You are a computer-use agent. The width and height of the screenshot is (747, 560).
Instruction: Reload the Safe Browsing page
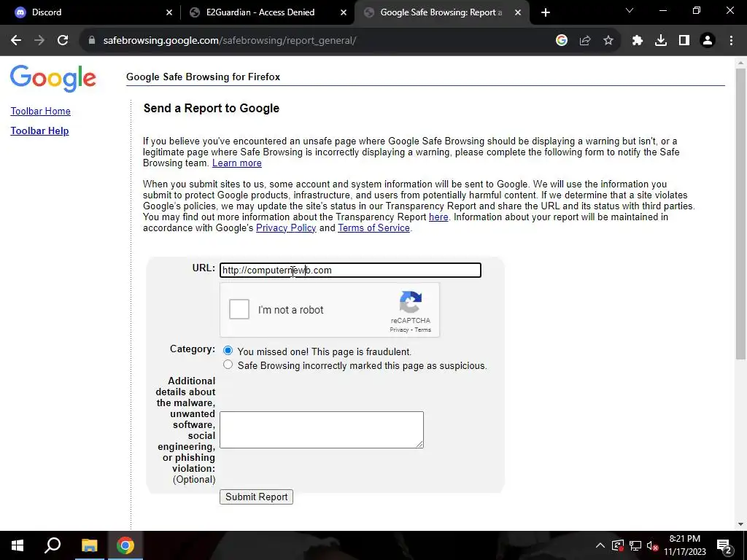pos(63,41)
